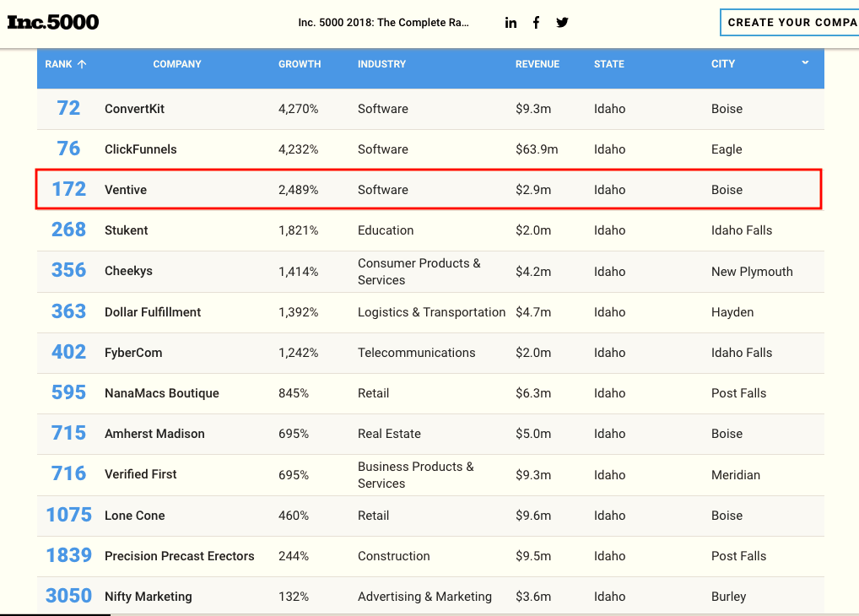
Task: Select rank number 3050
Action: pos(68,596)
